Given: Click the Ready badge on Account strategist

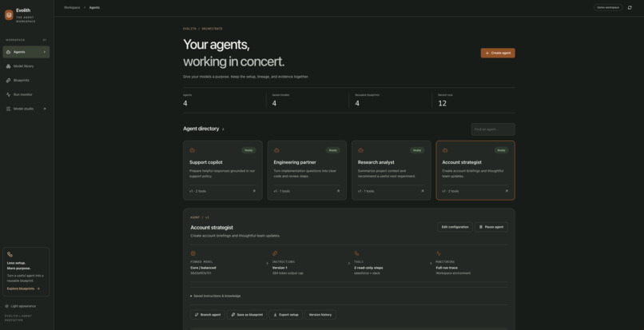Looking at the screenshot, I should click(x=501, y=150).
